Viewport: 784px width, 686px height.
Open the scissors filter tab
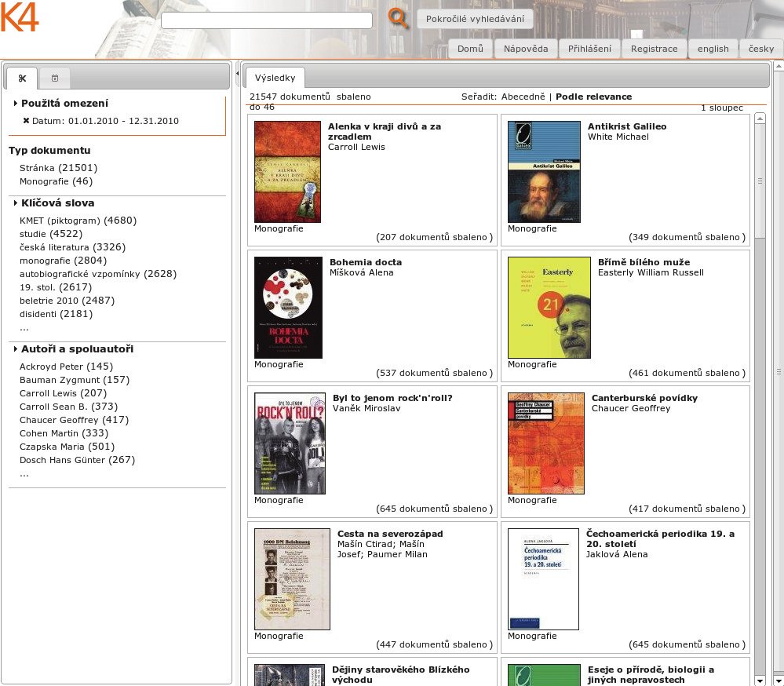[22, 78]
